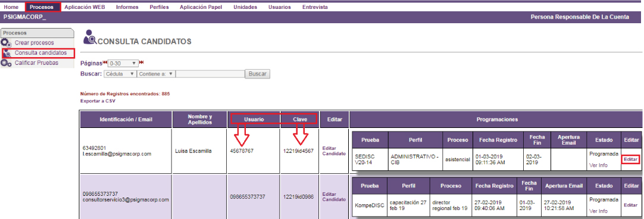Open the Usuarios menu
Image resolution: width=644 pixels, height=219 pixels.
[279, 7]
